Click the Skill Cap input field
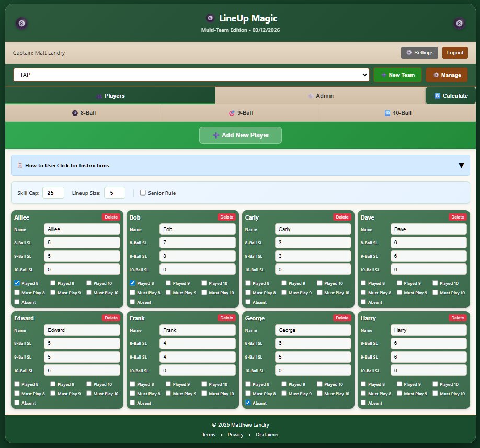 point(53,192)
